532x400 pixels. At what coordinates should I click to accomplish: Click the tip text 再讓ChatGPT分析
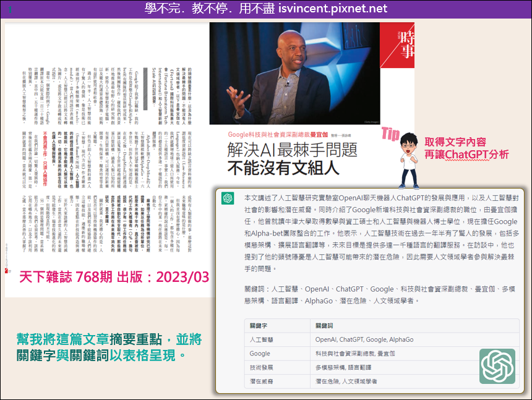click(x=466, y=154)
